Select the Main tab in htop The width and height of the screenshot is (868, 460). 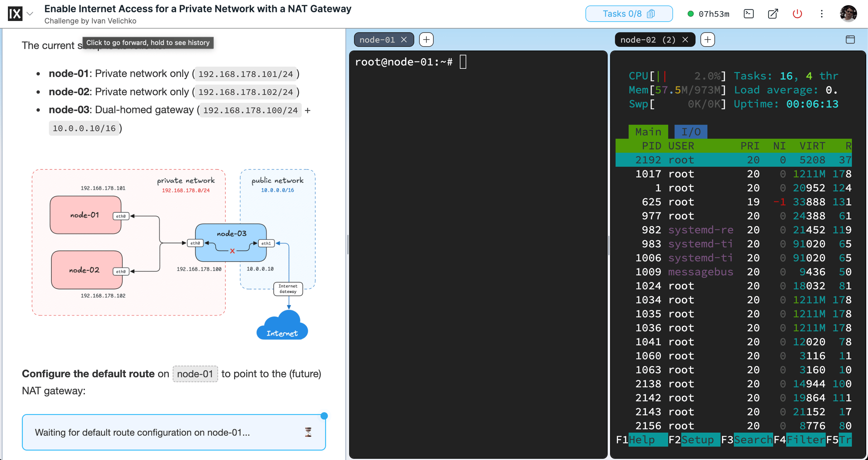click(648, 132)
